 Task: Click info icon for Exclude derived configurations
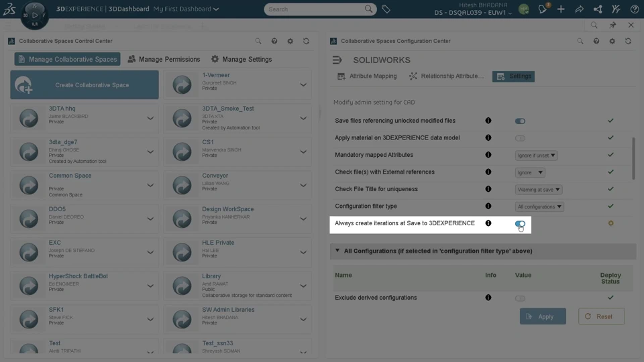coord(488,298)
